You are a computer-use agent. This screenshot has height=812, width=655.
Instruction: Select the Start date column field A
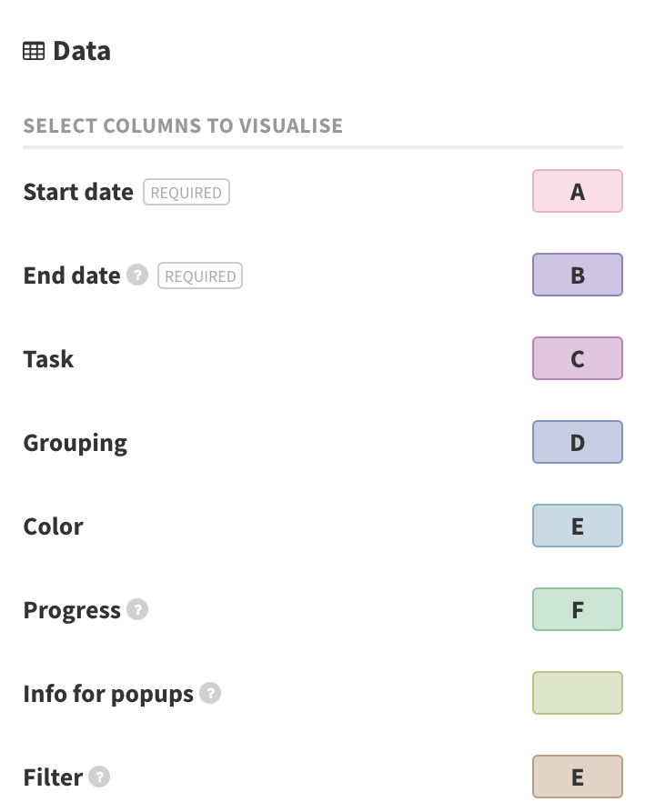point(578,191)
